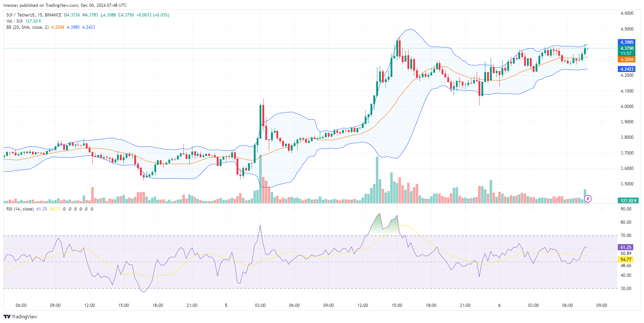Click the 4.2000 price axis label
Screen dimensions: 644x323
[x=627, y=75]
